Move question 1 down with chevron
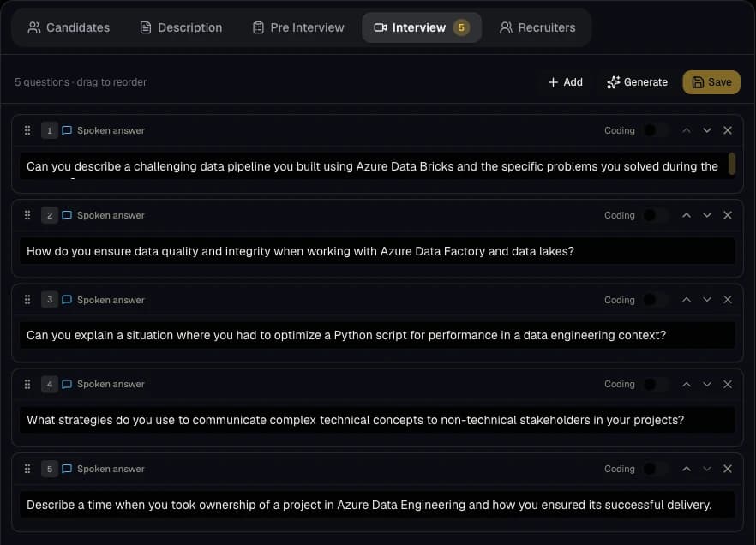Viewport: 756px width, 545px height. coord(707,130)
